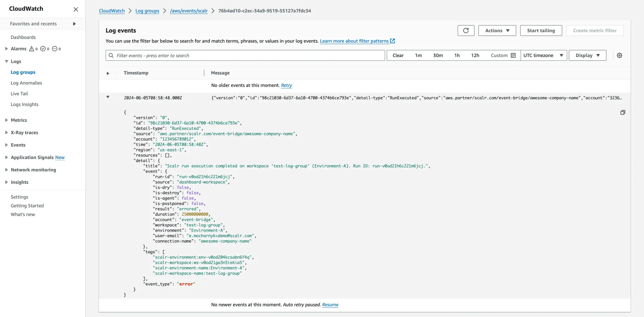
Task: Open the Actions dropdown
Action: [497, 31]
